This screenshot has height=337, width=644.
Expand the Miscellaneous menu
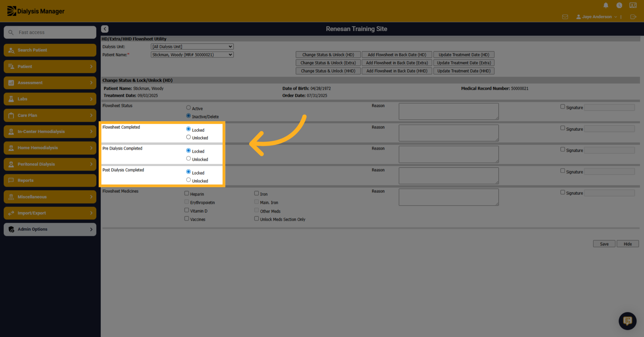[x=50, y=197]
